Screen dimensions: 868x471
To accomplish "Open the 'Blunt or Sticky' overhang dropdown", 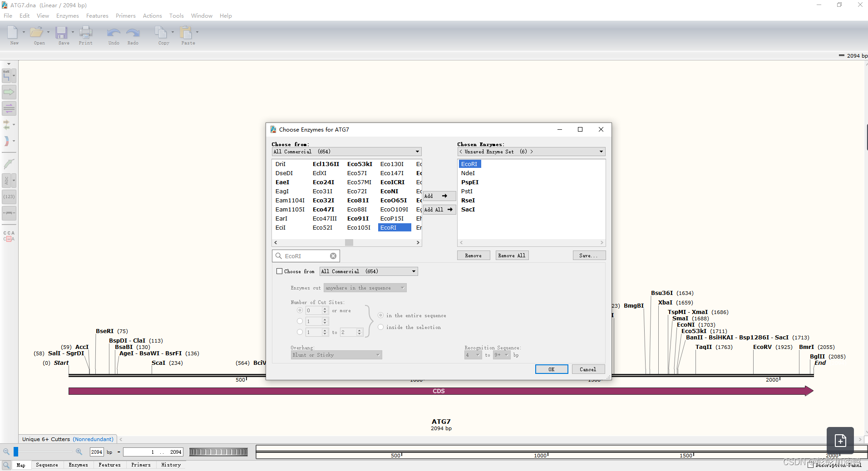I will (x=336, y=355).
